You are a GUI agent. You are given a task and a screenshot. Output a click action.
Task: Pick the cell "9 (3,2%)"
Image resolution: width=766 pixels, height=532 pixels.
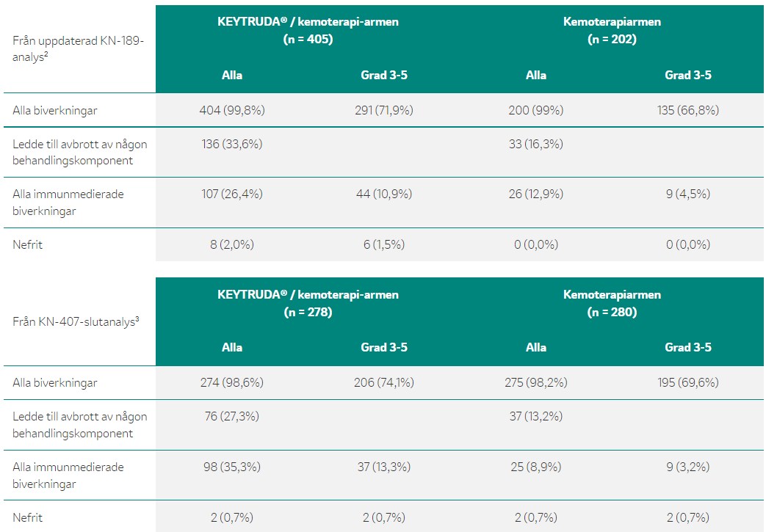[x=688, y=467]
